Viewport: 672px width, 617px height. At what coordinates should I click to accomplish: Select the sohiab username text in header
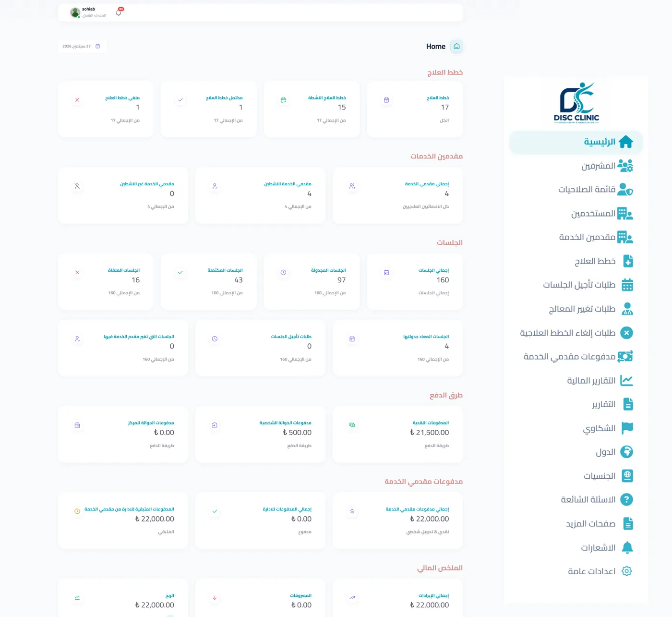click(x=88, y=9)
